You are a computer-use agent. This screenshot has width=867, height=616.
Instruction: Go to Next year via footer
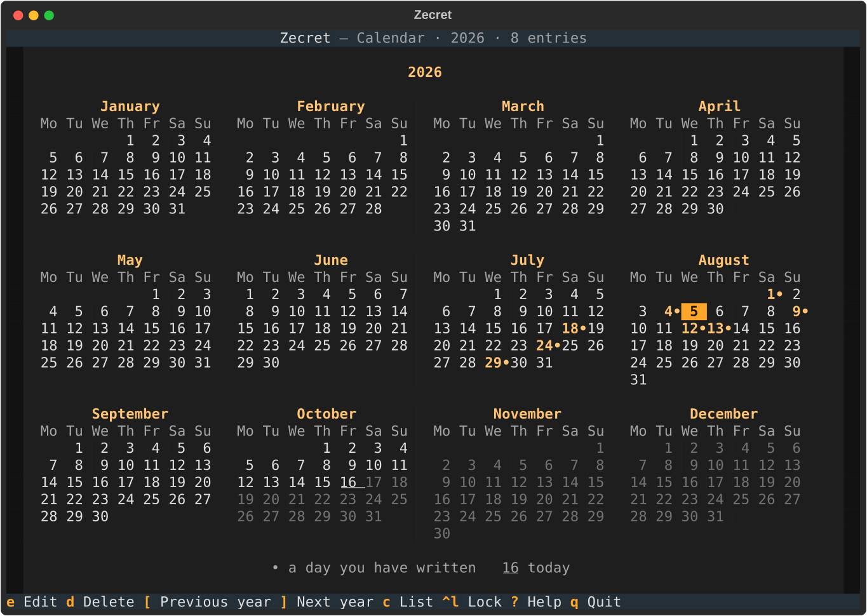point(327,602)
